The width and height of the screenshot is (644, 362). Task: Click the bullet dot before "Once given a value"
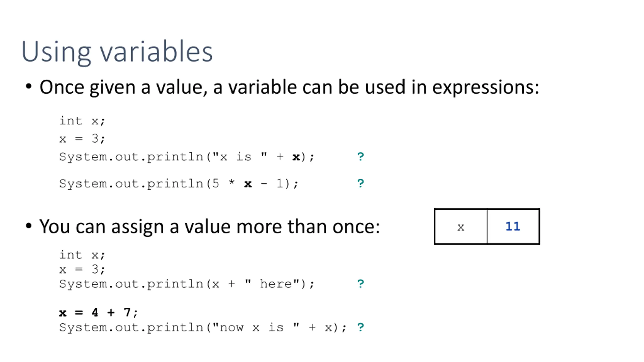(x=29, y=86)
